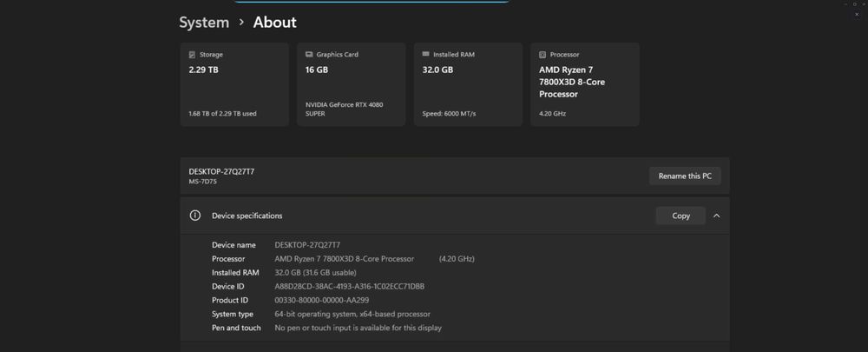Viewport: 868px width, 352px height.
Task: Click the About breadcrumb title
Action: coord(274,23)
